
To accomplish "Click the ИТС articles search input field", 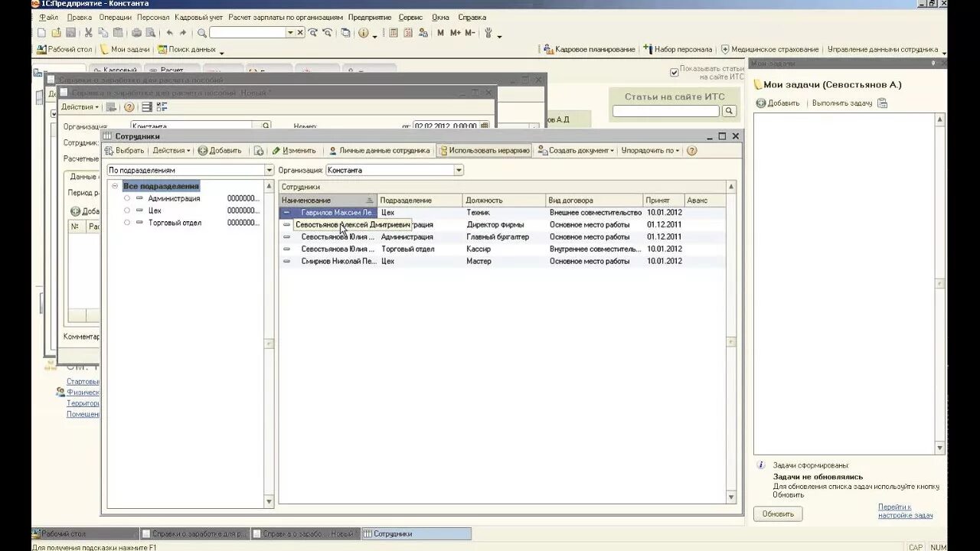I will click(x=666, y=111).
